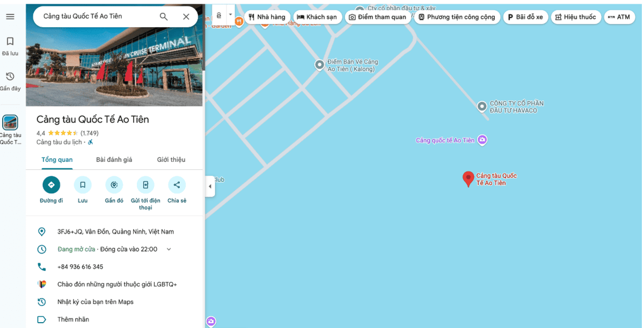Open the Đã lưu saved places
This screenshot has height=328, width=644.
click(x=10, y=46)
